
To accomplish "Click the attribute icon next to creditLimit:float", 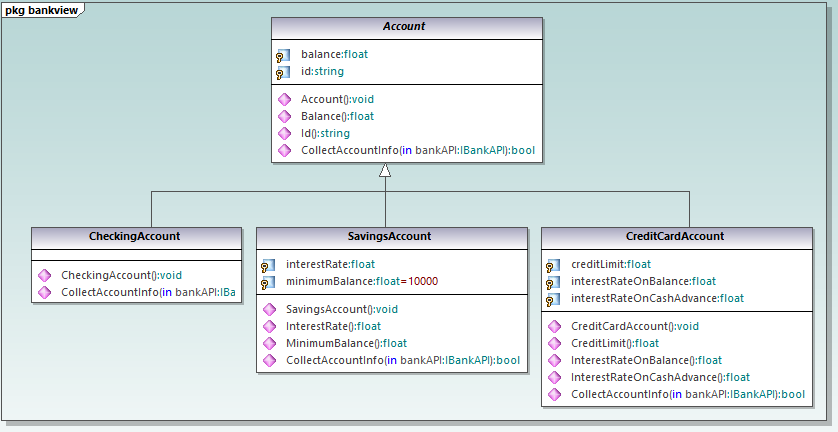I will 553,265.
